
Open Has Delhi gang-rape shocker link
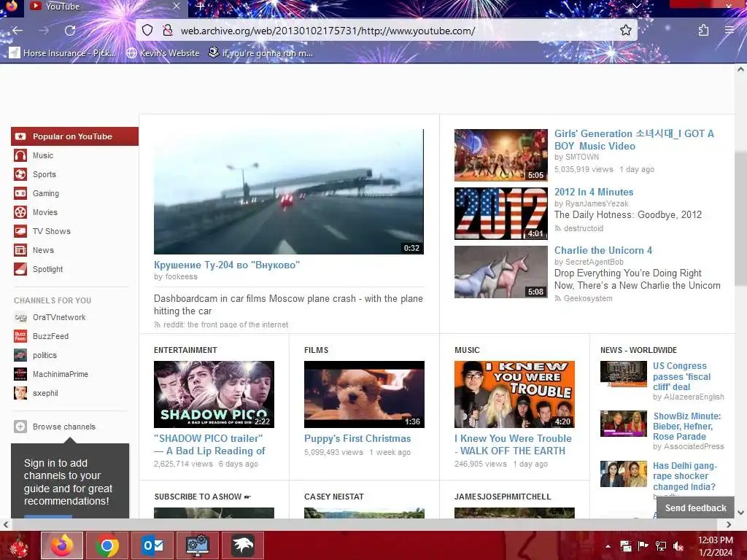click(684, 476)
